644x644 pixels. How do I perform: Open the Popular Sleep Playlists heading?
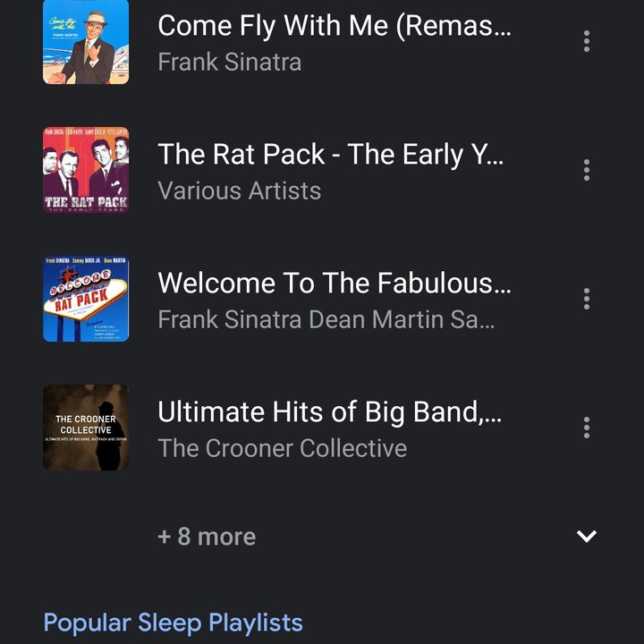click(173, 623)
